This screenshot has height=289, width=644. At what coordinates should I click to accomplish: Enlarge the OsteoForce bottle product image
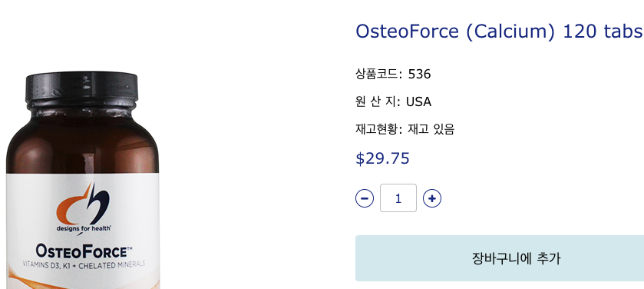(x=82, y=180)
